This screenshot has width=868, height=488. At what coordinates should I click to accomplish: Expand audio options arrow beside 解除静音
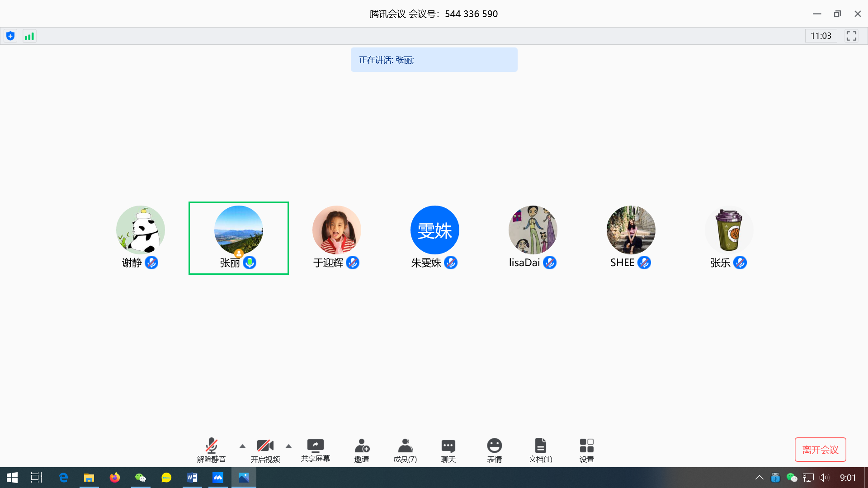242,446
